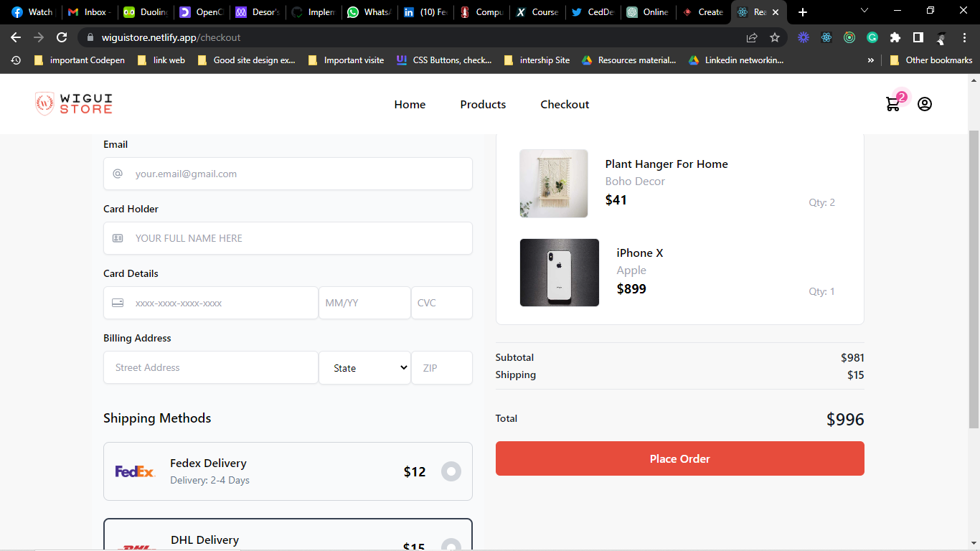Open 'Other bookmarks' folder
This screenshot has width=980, height=551.
tap(931, 60)
